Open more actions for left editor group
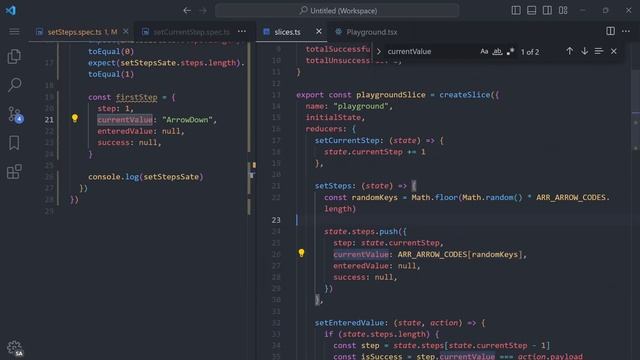Image resolution: width=640 pixels, height=360 pixels. 242,31
